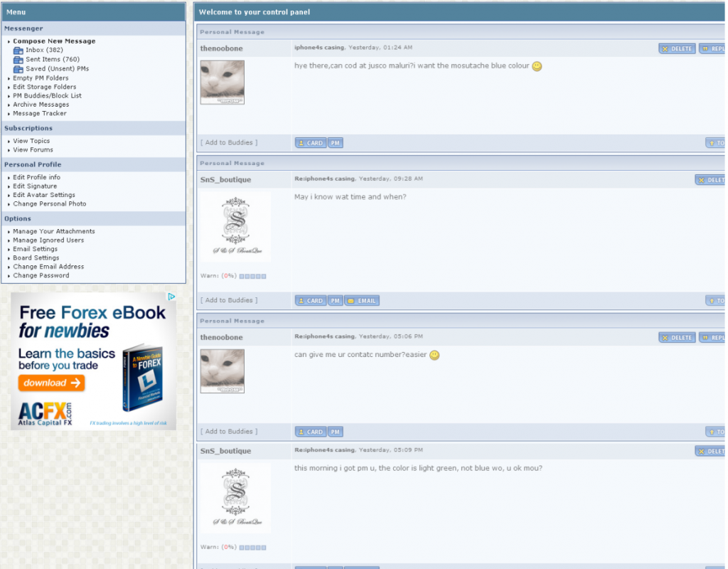The image size is (728, 569).
Task: Go to Change Password setting
Action: click(x=41, y=275)
